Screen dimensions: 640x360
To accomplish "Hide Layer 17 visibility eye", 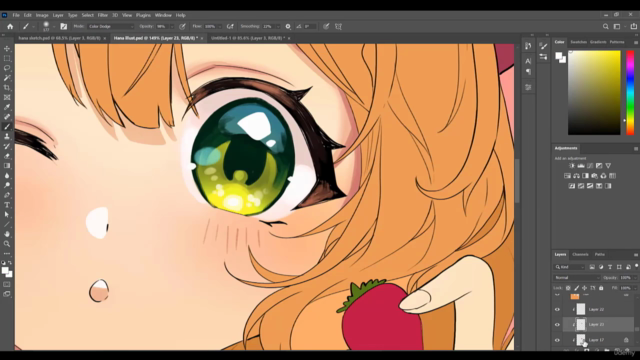I will pos(557,340).
